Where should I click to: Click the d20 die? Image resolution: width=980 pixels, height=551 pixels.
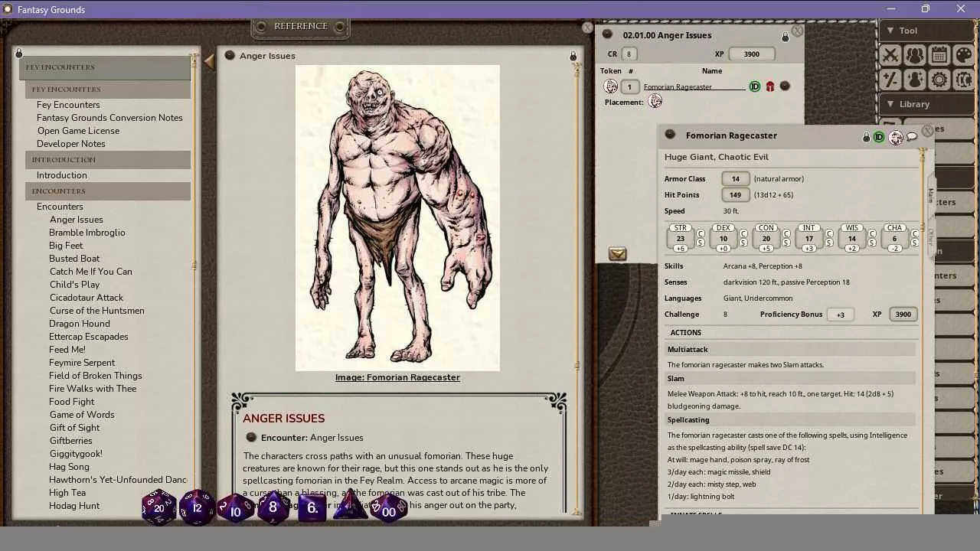pos(158,507)
